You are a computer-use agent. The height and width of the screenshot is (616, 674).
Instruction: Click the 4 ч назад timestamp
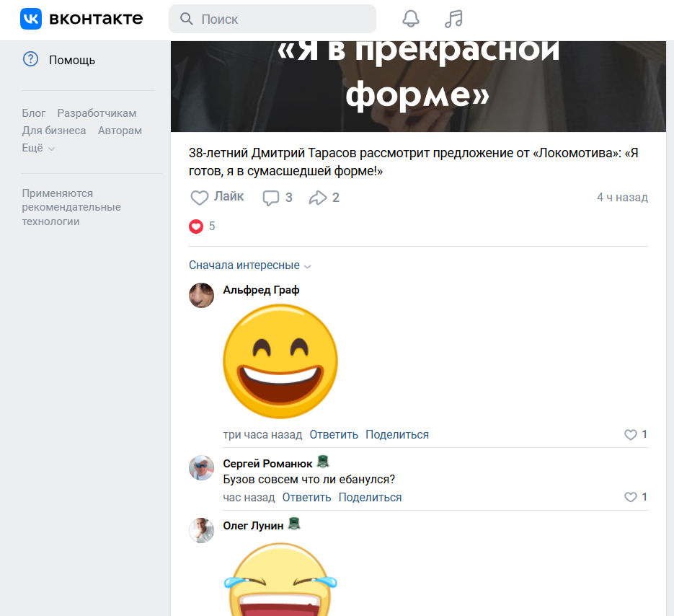coord(622,198)
